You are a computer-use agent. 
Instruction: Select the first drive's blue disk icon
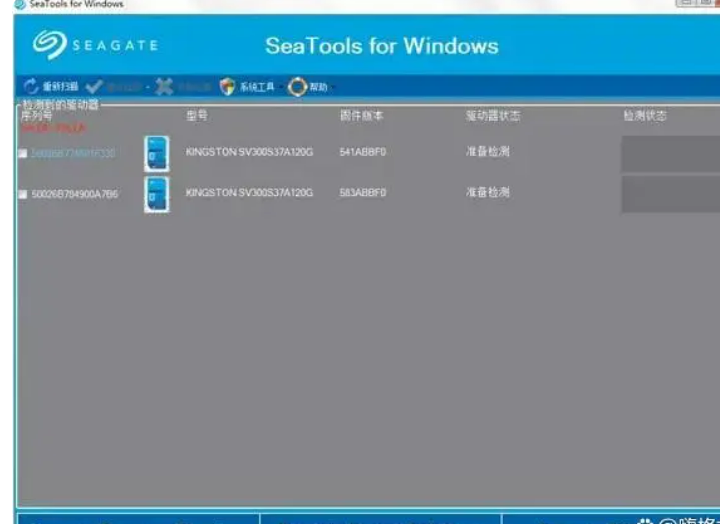pyautogui.click(x=156, y=153)
